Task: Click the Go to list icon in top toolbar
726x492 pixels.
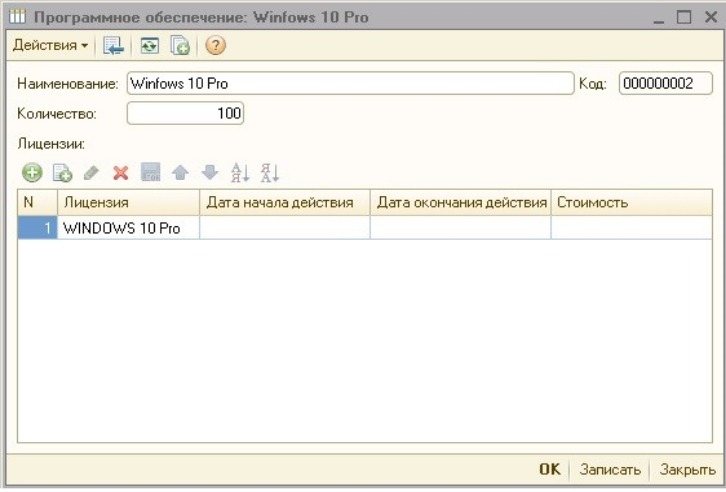Action: [x=114, y=46]
